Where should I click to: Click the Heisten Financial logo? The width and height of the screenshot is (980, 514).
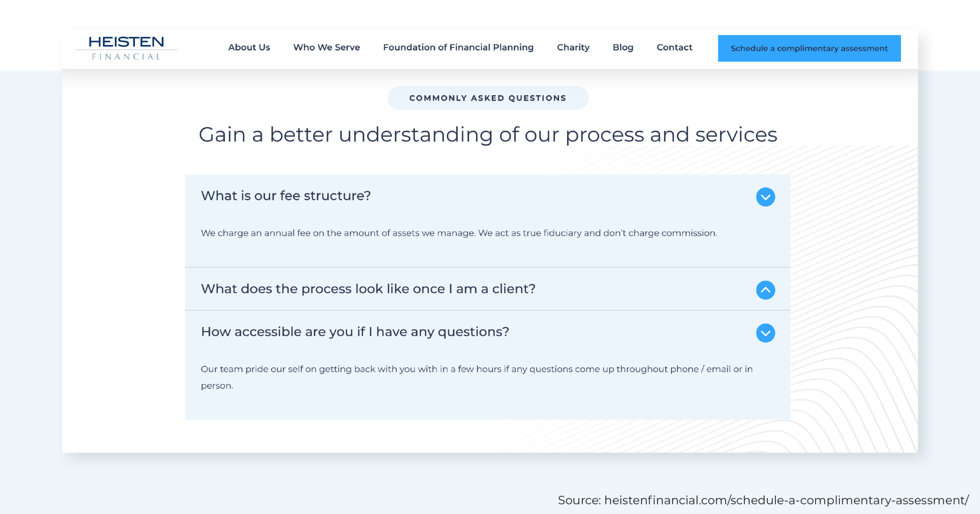tap(126, 43)
